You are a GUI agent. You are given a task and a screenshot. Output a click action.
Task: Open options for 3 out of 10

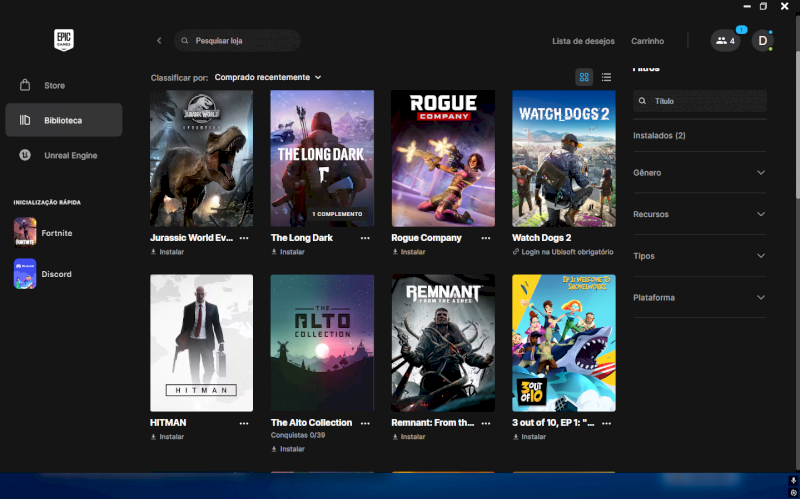[x=606, y=423]
